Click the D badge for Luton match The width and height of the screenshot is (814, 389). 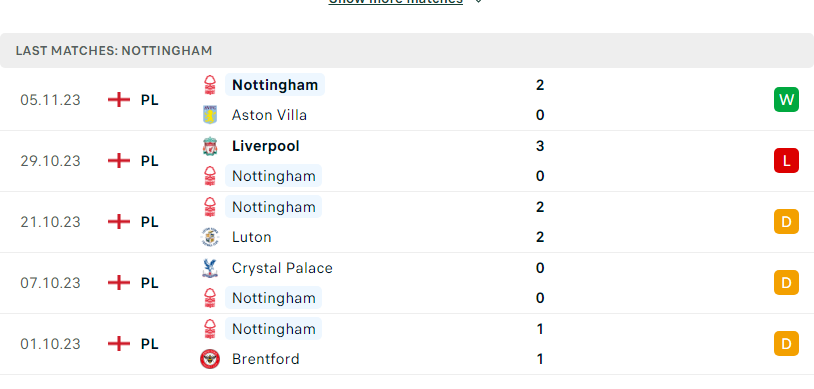pyautogui.click(x=786, y=222)
